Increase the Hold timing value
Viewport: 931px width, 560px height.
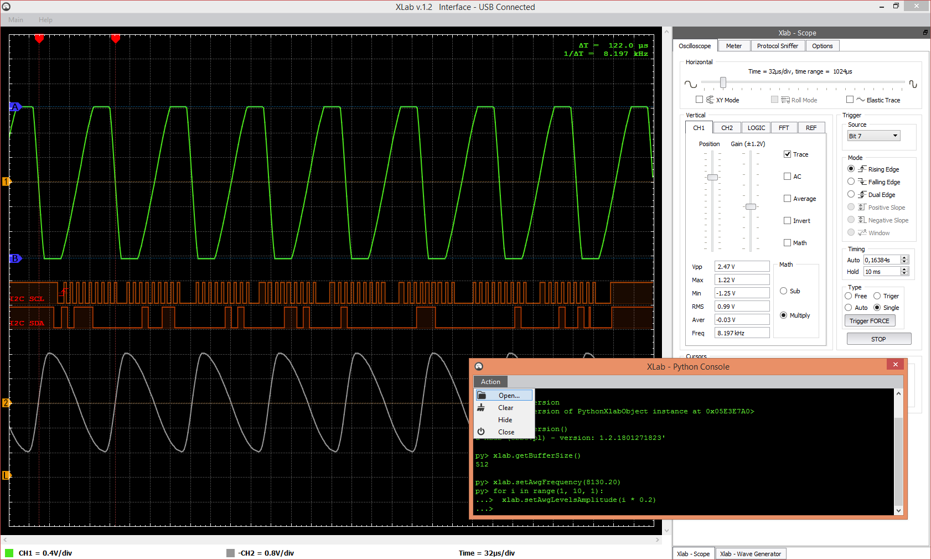(x=904, y=269)
